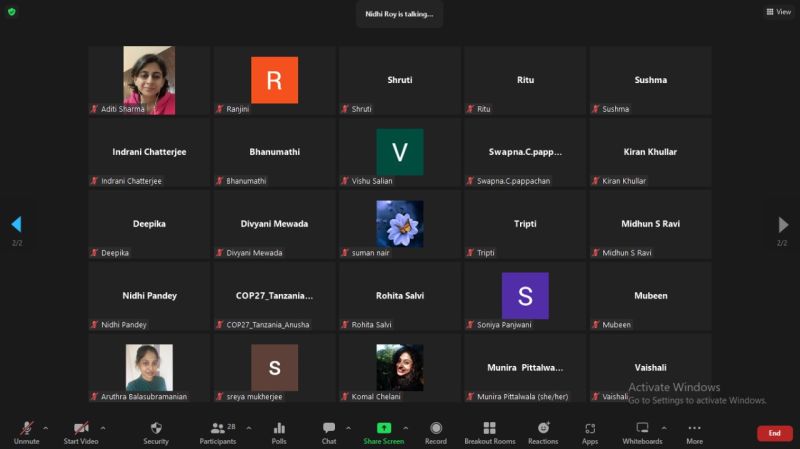The image size is (800, 449).
Task: Expand chat options arrow
Action: tap(348, 428)
